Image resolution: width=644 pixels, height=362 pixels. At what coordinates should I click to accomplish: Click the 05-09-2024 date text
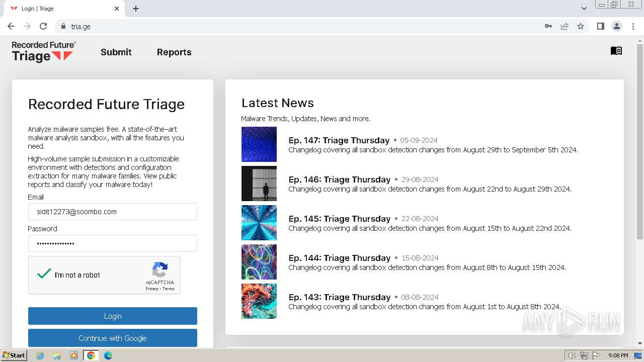pos(419,140)
